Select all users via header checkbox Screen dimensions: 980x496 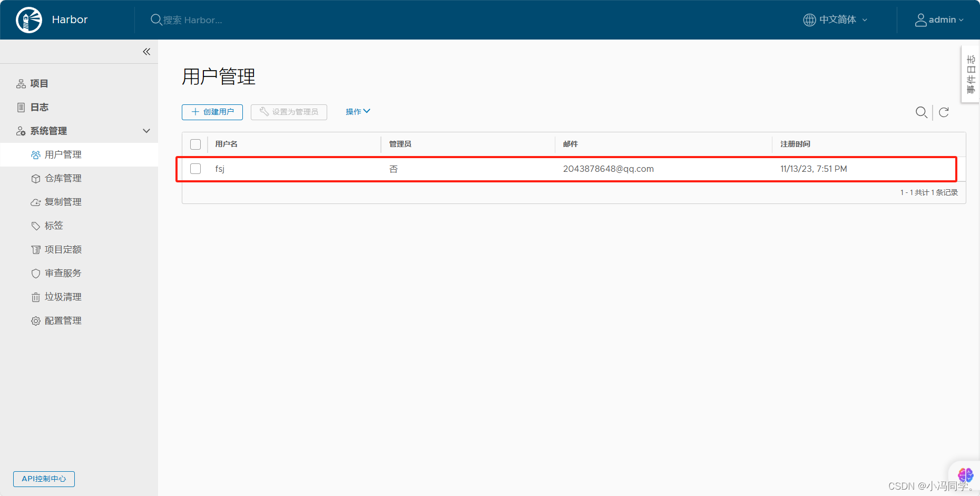195,144
